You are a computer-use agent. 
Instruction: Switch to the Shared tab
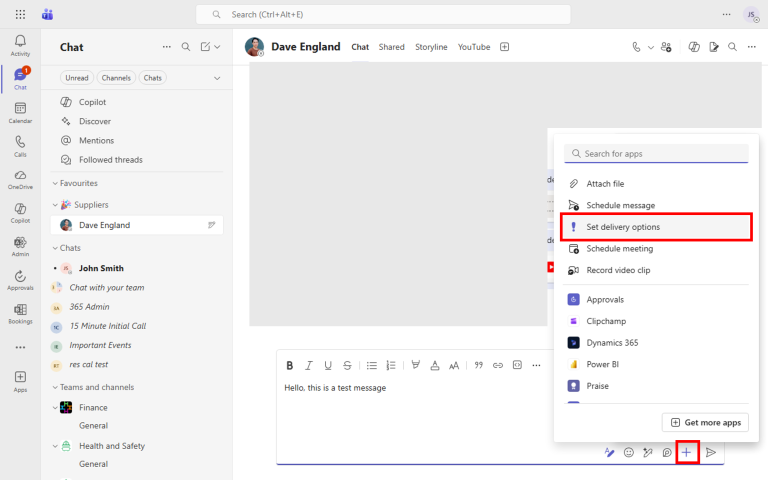tap(391, 47)
